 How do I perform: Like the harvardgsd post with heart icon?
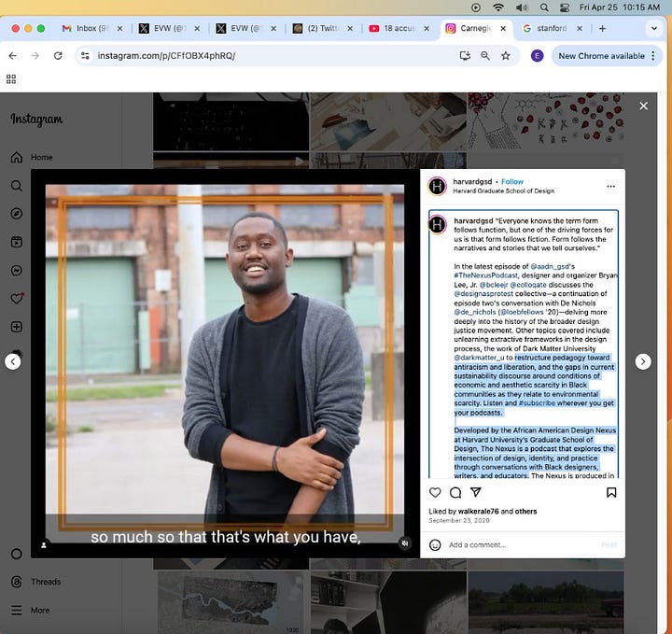[x=435, y=492]
